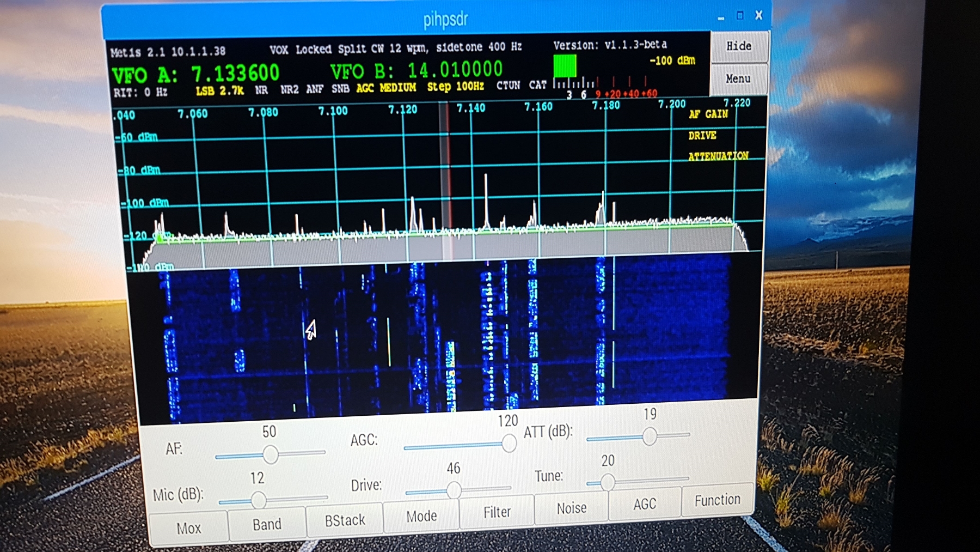The width and height of the screenshot is (980, 552).
Task: Open the Filter menu
Action: (497, 512)
